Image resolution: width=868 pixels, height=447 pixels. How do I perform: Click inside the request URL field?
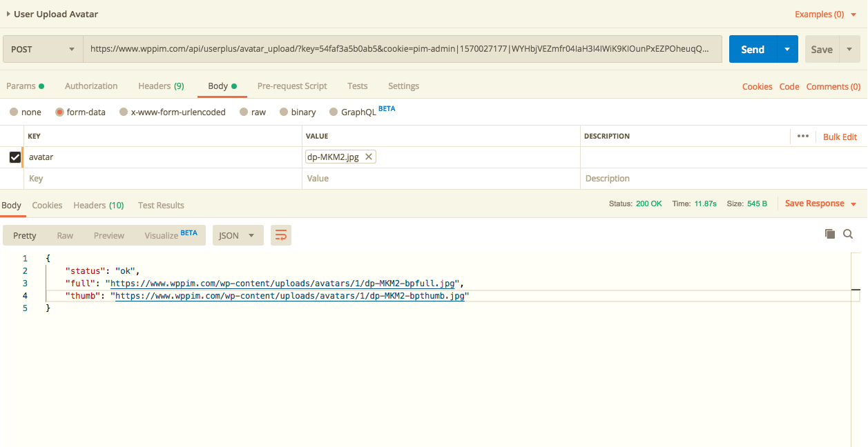(401, 49)
